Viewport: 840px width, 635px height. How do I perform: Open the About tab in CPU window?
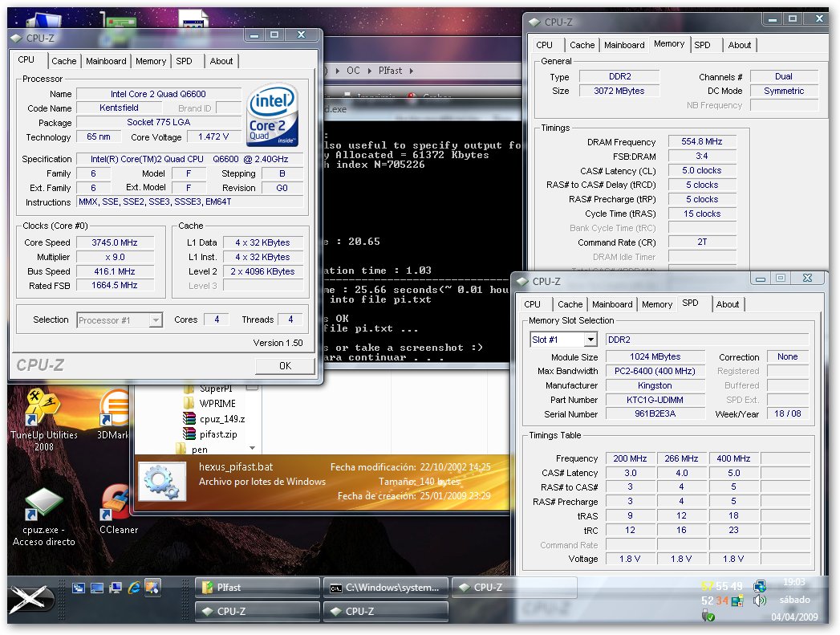coord(221,61)
